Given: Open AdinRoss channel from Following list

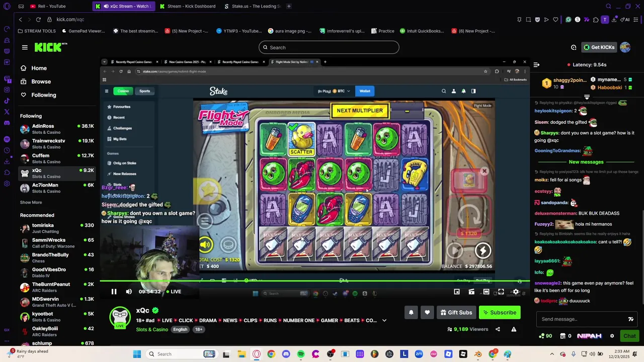Looking at the screenshot, I should point(57,129).
